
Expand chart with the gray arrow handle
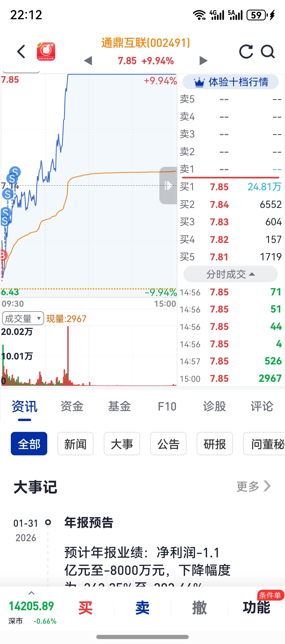pyautogui.click(x=168, y=185)
